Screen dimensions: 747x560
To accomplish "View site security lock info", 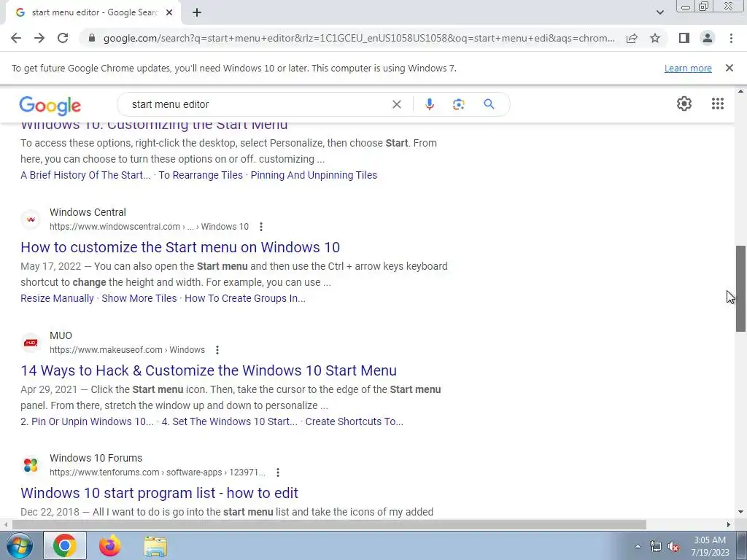I will point(92,38).
